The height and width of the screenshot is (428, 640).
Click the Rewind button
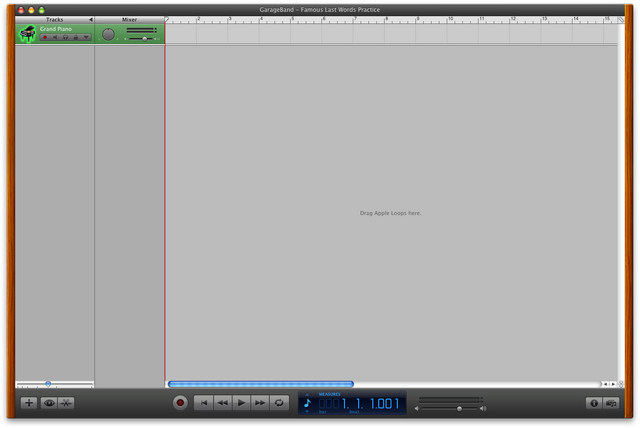[x=222, y=403]
